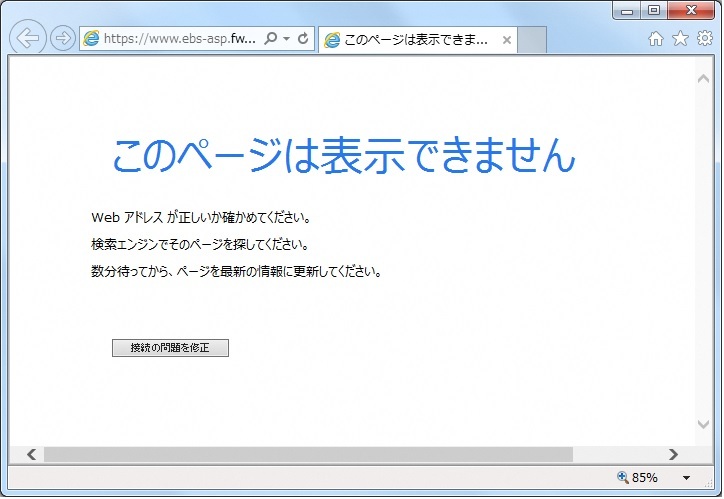Click the 85% zoom level button

(637, 478)
